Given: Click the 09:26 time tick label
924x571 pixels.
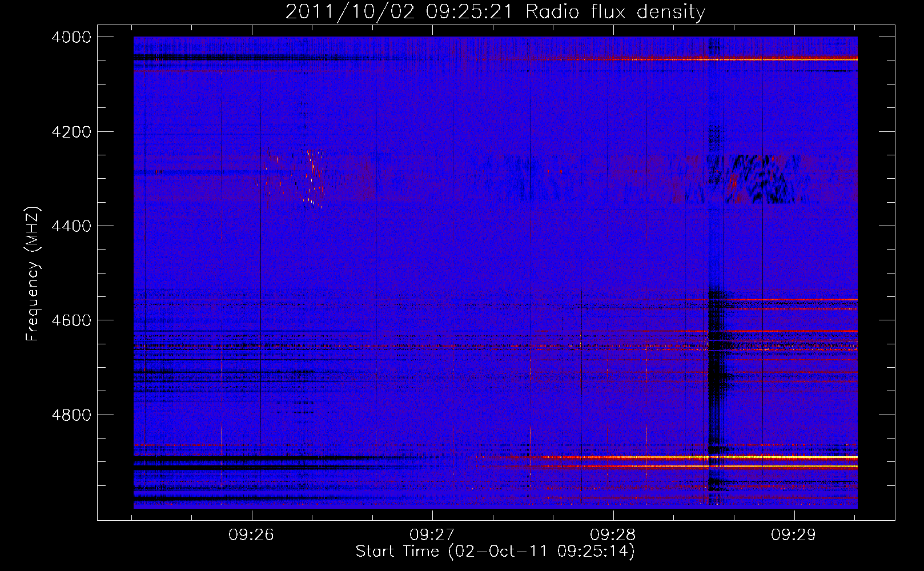Looking at the screenshot, I should 251,535.
